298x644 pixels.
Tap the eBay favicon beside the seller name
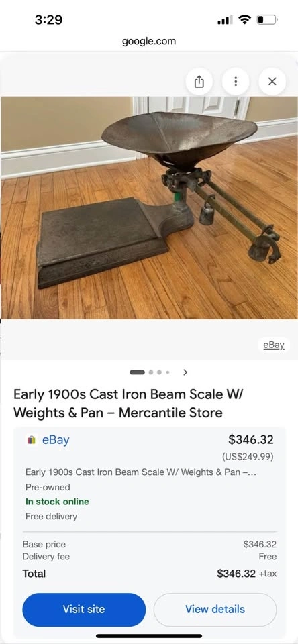(x=32, y=440)
